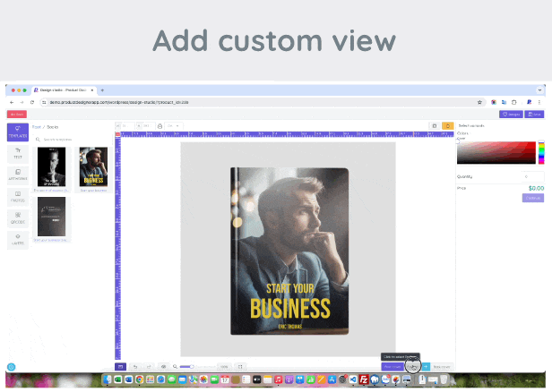Click the redo icon in bottom toolbar

[x=148, y=366]
